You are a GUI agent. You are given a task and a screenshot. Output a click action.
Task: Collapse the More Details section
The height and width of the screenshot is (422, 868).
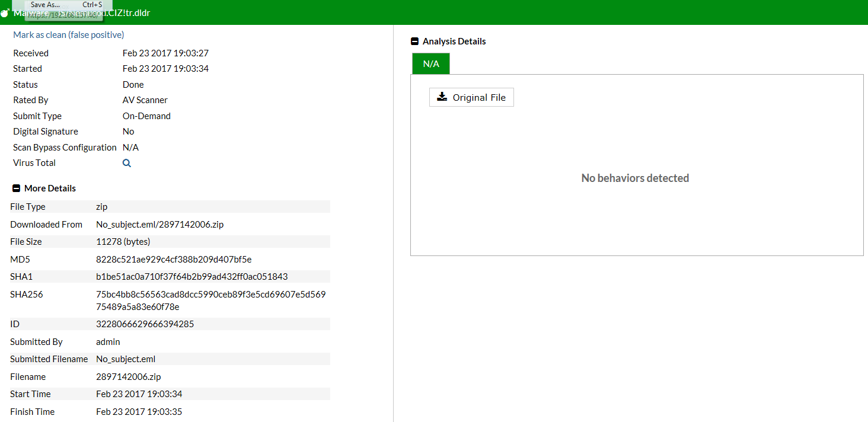16,188
